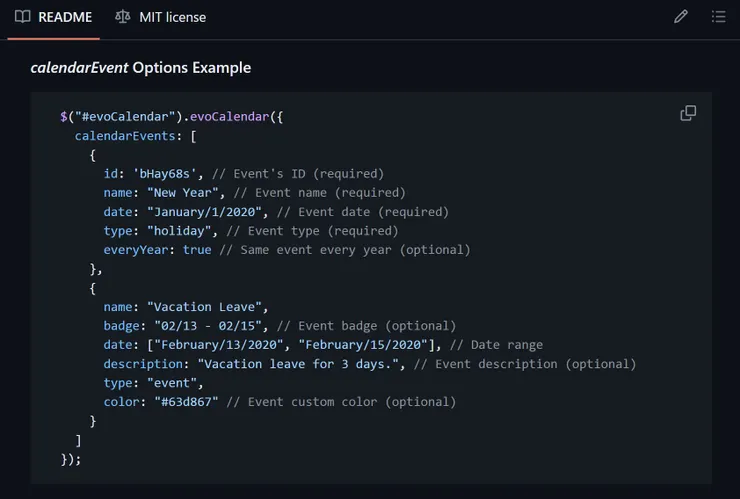Click the calendarEvent Options Example heading
Screen dimensions: 740x499
[141, 68]
